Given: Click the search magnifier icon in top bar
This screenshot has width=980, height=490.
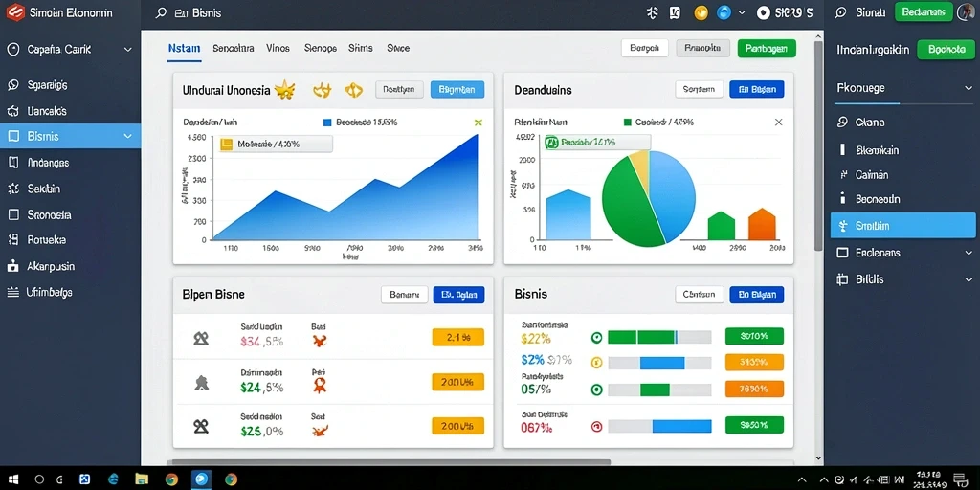Looking at the screenshot, I should pos(161,12).
